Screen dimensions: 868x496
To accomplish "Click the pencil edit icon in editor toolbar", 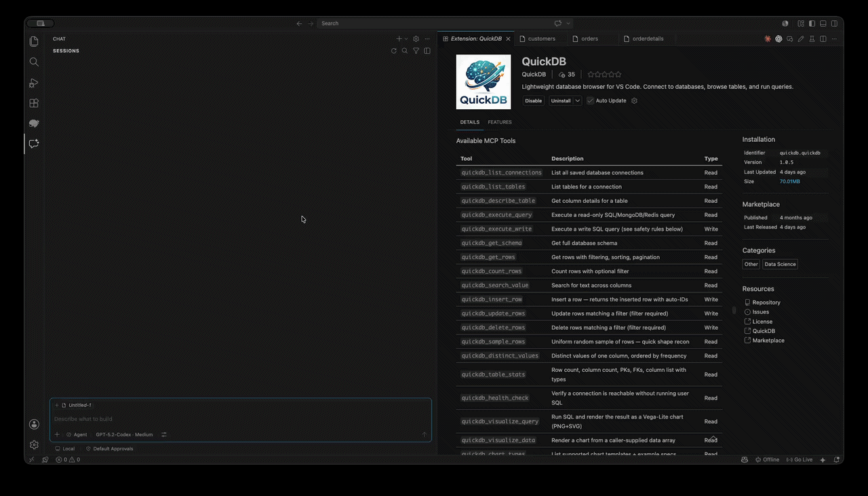I will [x=801, y=39].
